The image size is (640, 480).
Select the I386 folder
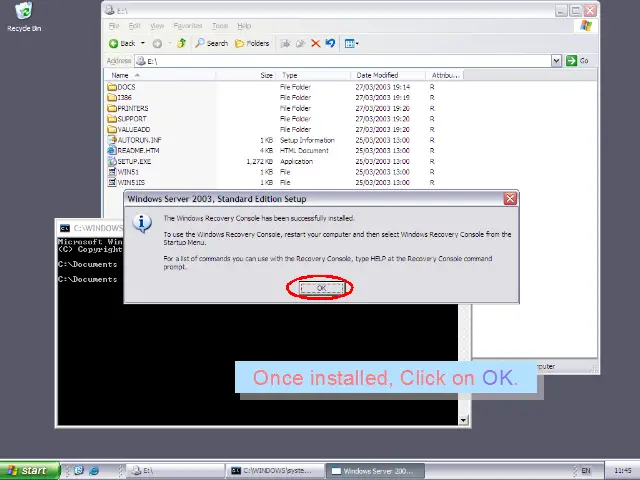120,98
